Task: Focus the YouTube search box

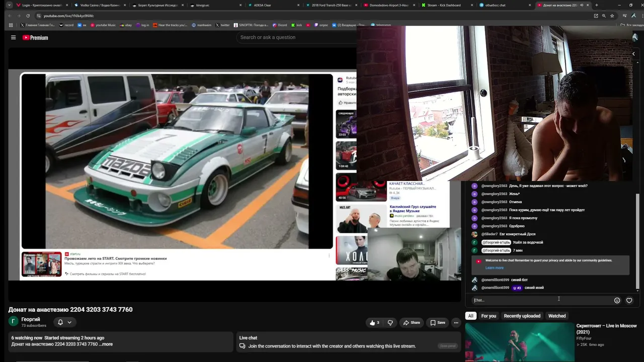Action: (296, 37)
